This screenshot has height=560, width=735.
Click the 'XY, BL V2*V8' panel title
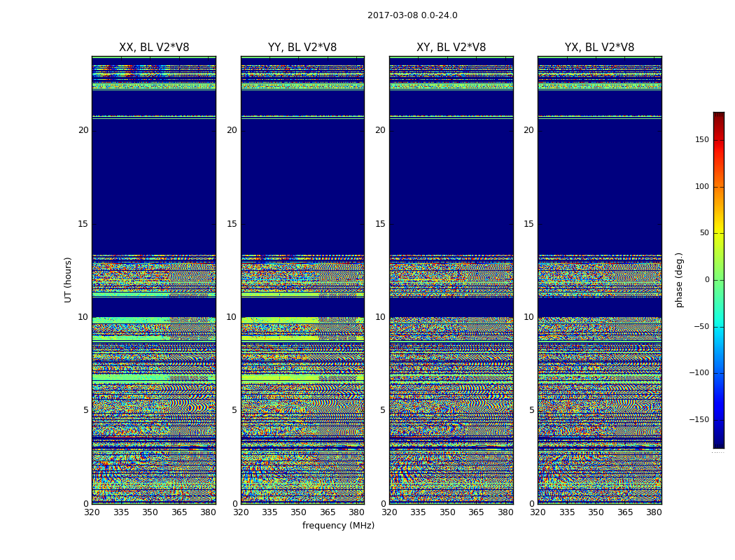451,48
